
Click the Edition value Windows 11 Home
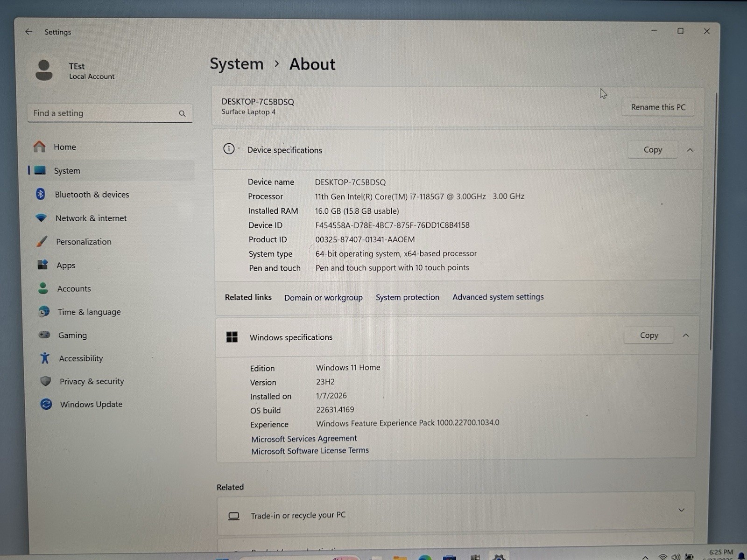348,368
